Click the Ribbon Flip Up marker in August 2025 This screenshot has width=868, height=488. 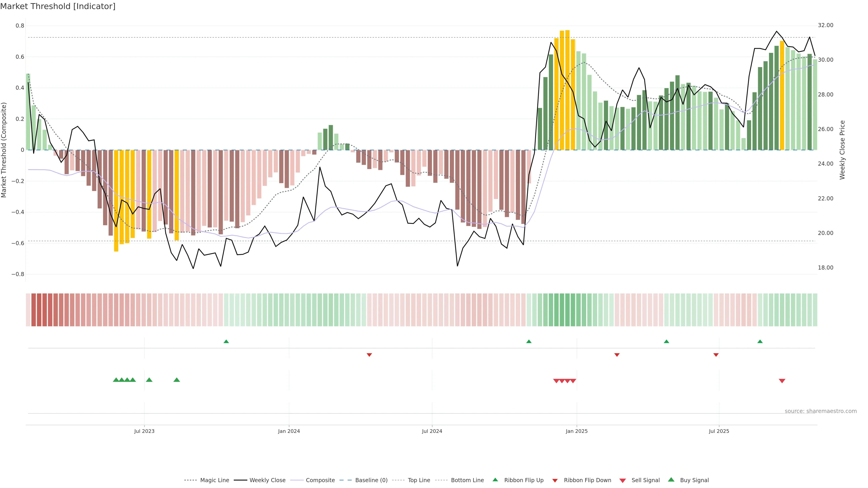pos(760,342)
